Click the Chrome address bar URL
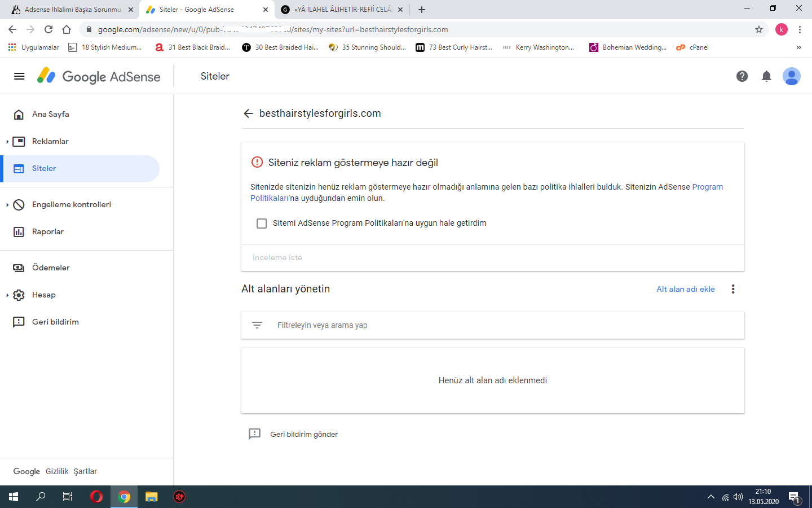 (x=273, y=29)
